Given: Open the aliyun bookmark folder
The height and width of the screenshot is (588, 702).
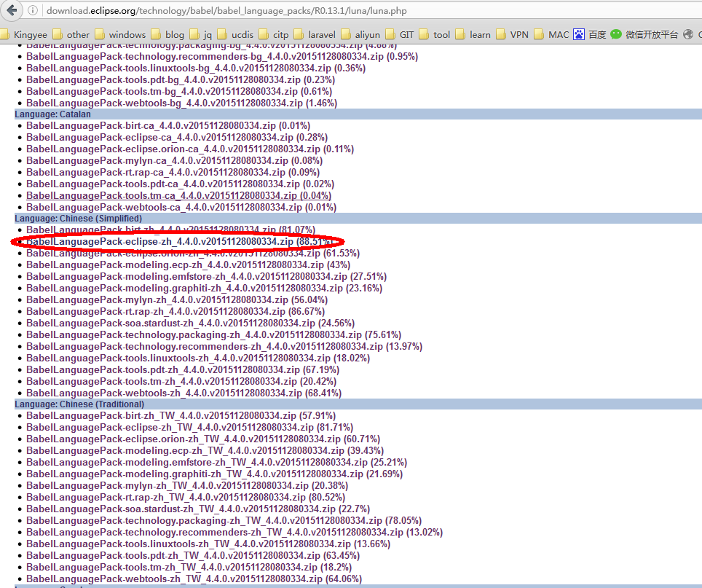Looking at the screenshot, I should click(x=360, y=34).
